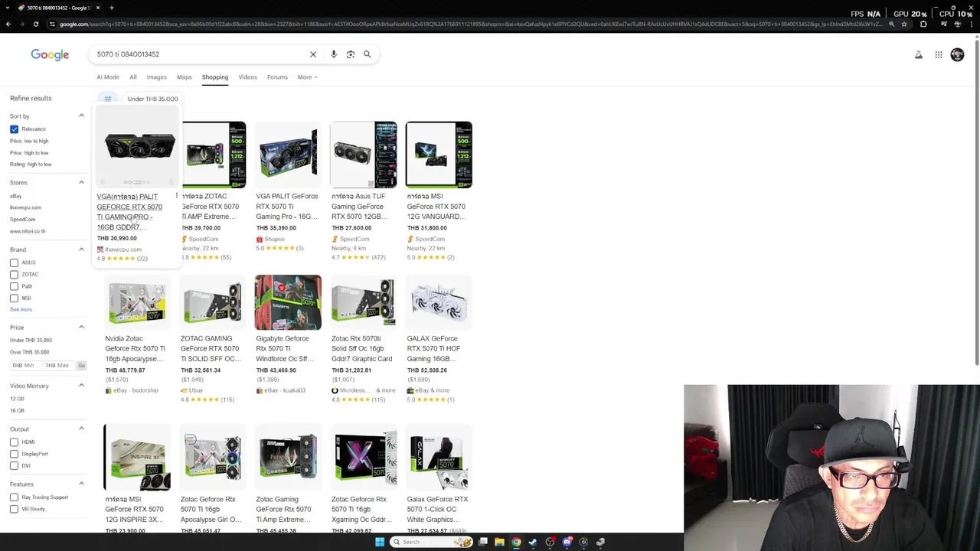Click See more under Brand
Image resolution: width=980 pixels, height=551 pixels.
[21, 309]
